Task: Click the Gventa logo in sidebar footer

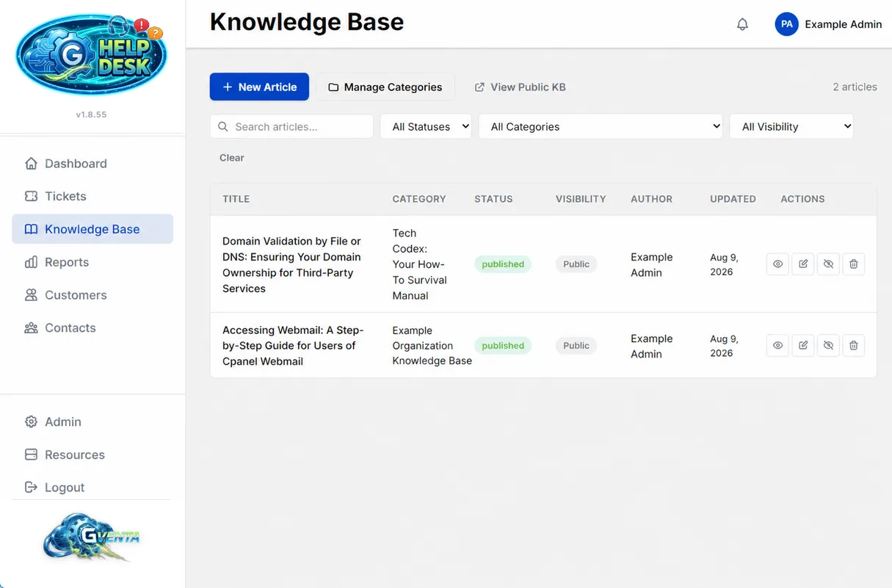Action: tap(91, 538)
